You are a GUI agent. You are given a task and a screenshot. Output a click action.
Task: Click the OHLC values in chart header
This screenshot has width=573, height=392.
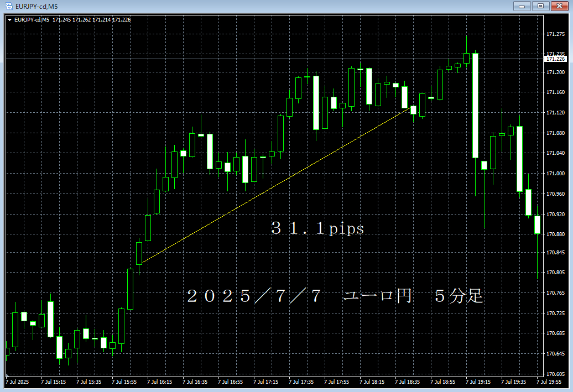[92, 20]
